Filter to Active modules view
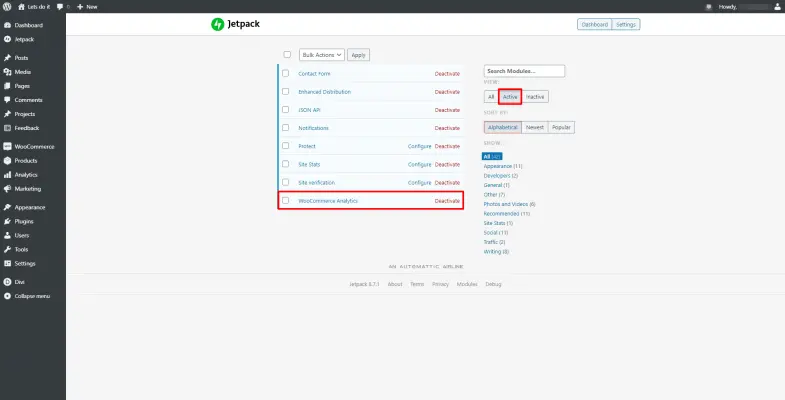Image resolution: width=785 pixels, height=400 pixels. (x=510, y=97)
